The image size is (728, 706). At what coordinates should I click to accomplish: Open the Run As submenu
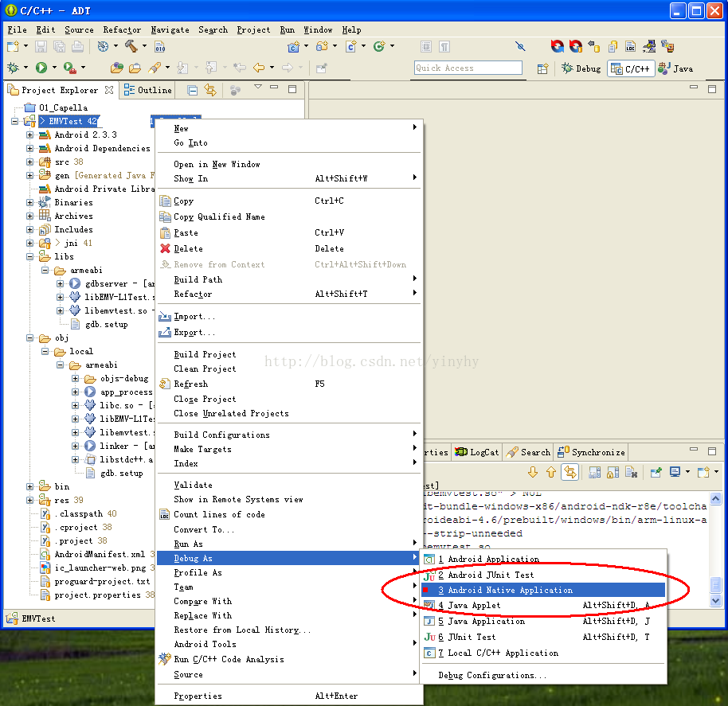click(x=288, y=544)
